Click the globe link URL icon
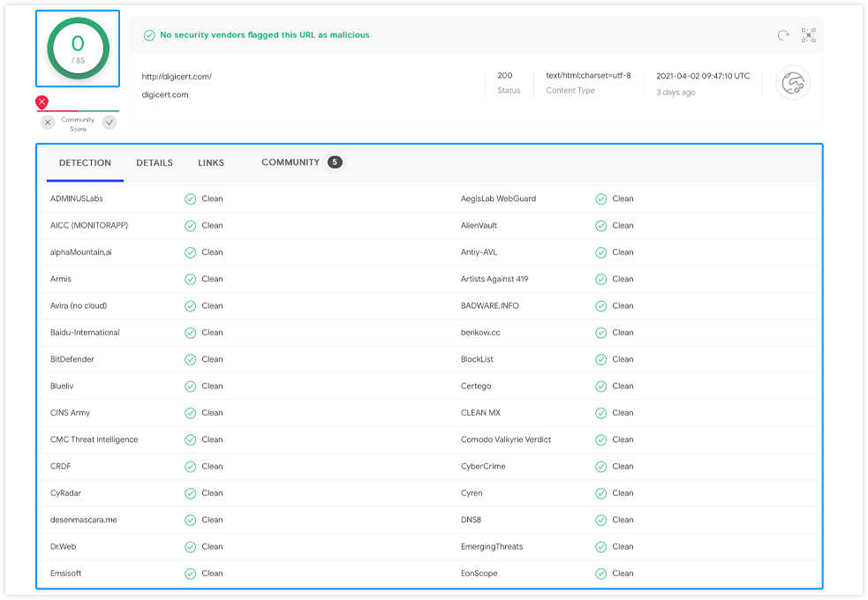 click(792, 83)
